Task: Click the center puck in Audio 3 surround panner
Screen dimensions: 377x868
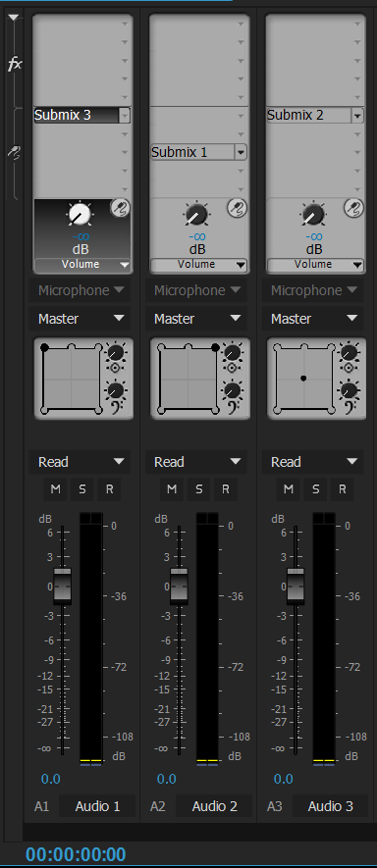Action: tap(303, 378)
